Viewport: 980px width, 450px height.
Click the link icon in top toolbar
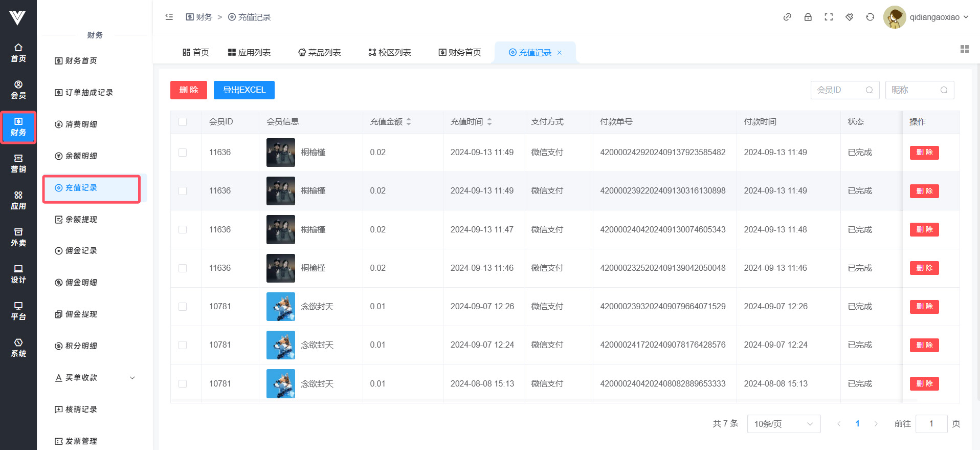click(x=787, y=17)
